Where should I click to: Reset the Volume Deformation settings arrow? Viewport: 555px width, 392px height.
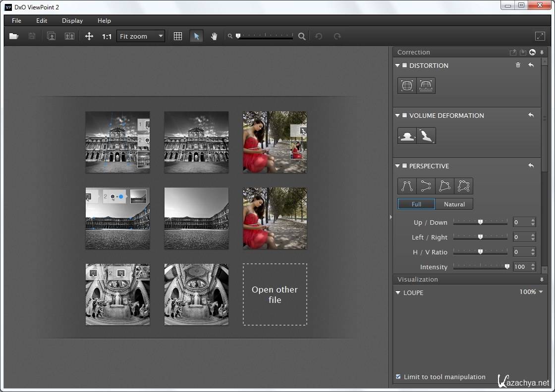(x=531, y=115)
